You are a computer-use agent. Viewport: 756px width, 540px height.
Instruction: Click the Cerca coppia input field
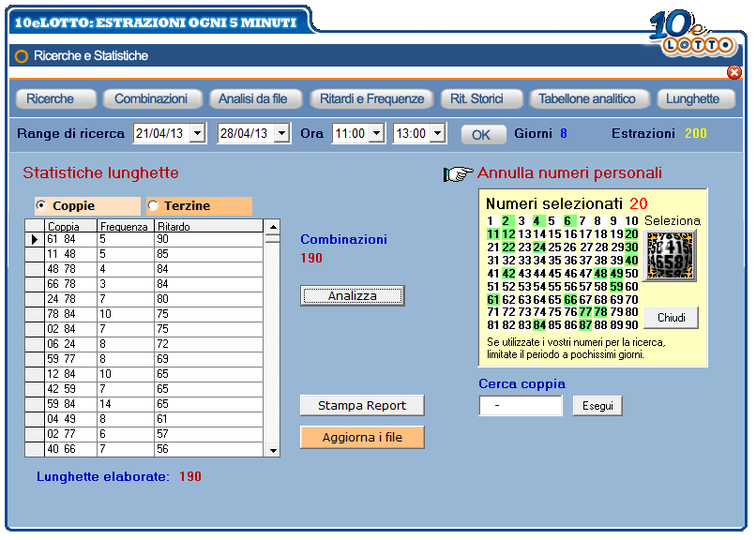click(521, 406)
